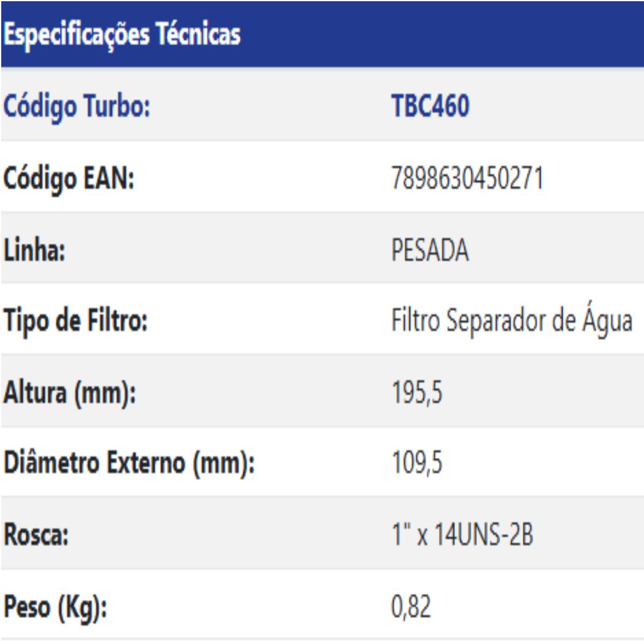Click the Código EAN label

coord(69,179)
